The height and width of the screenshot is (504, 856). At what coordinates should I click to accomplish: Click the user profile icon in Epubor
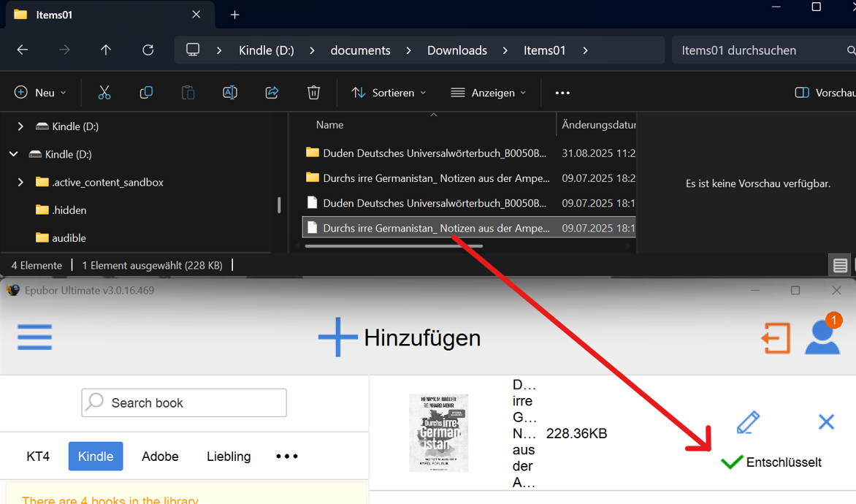click(822, 338)
